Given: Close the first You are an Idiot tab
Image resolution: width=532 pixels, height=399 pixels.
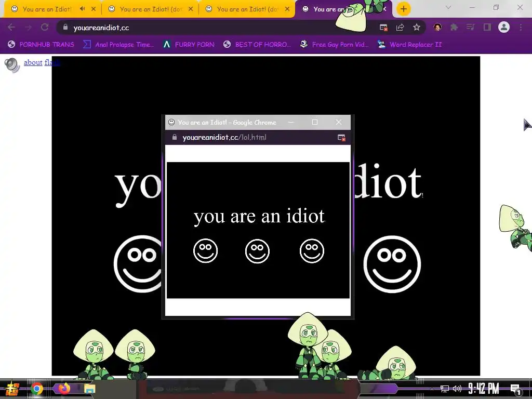Looking at the screenshot, I should click(94, 9).
